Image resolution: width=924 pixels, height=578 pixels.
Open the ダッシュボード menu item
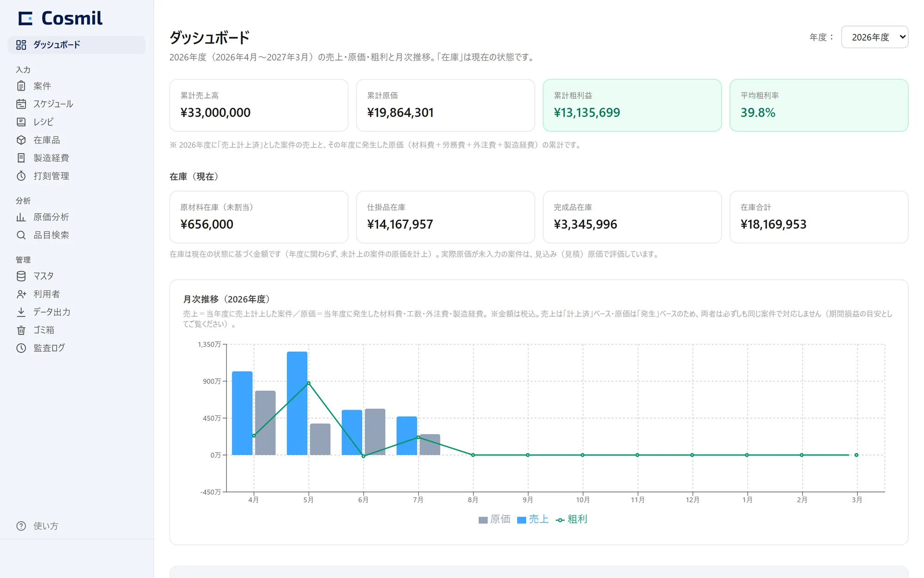tap(77, 45)
